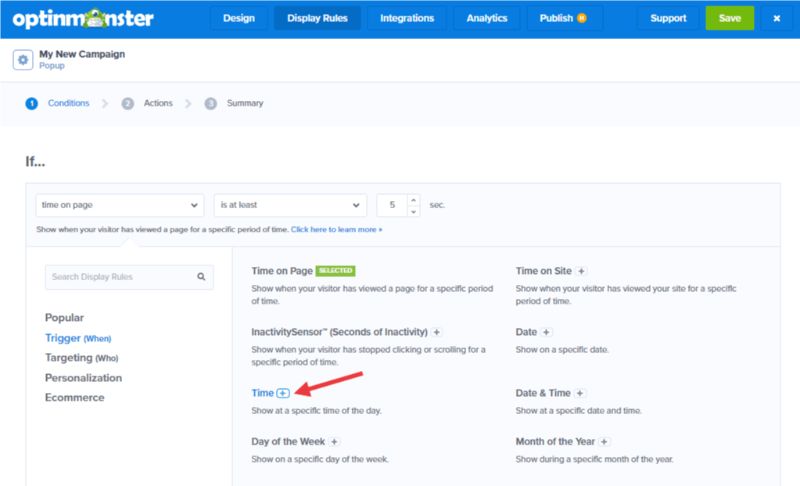Add the Month of the Year plus
This screenshot has height=486, width=800.
[604, 442]
